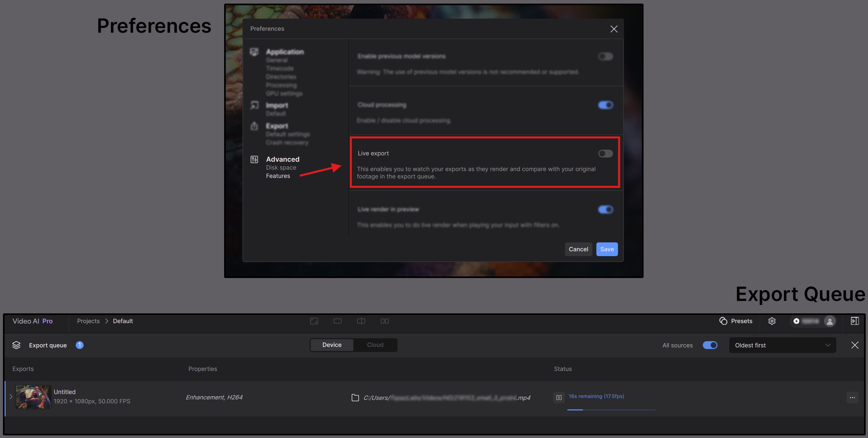Click the Export share icon
Image resolution: width=868 pixels, height=438 pixels.
coord(254,126)
